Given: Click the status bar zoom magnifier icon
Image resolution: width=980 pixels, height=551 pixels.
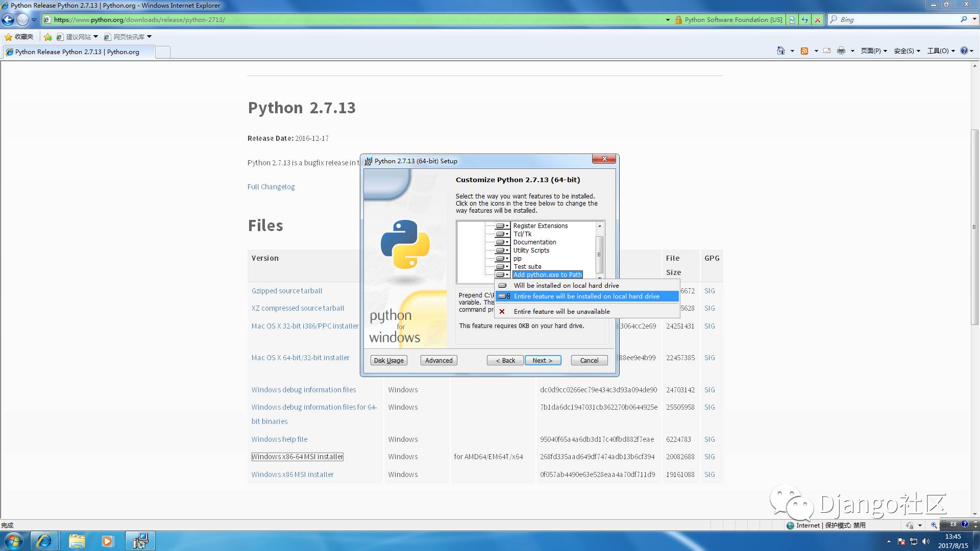Looking at the screenshot, I should pos(934,525).
